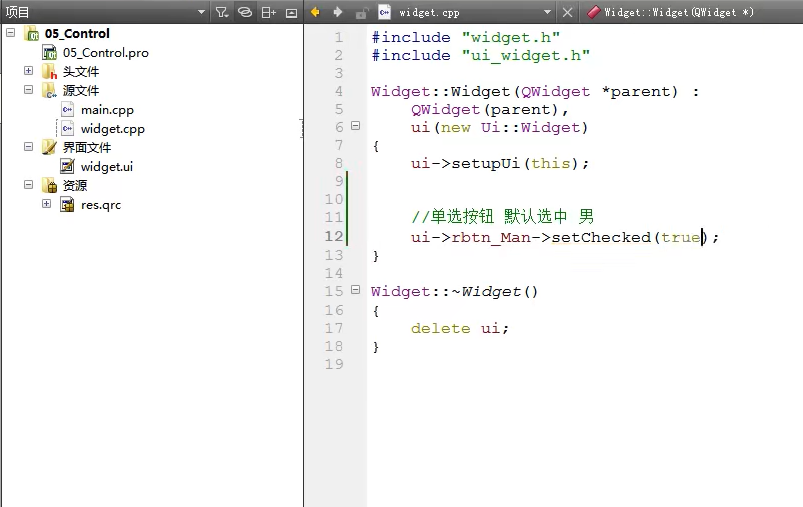This screenshot has height=507, width=803.
Task: Click QWidget(parent), on line 5
Action: tap(490, 110)
